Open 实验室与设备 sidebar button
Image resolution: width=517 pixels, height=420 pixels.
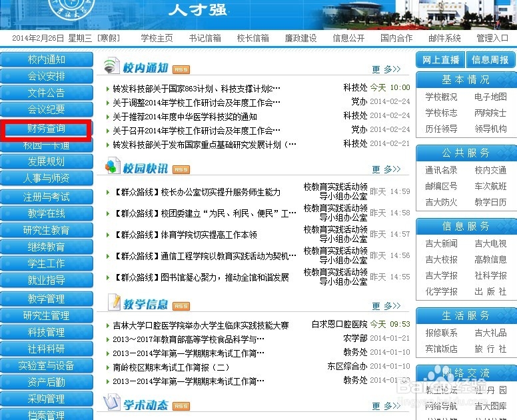coord(47,365)
